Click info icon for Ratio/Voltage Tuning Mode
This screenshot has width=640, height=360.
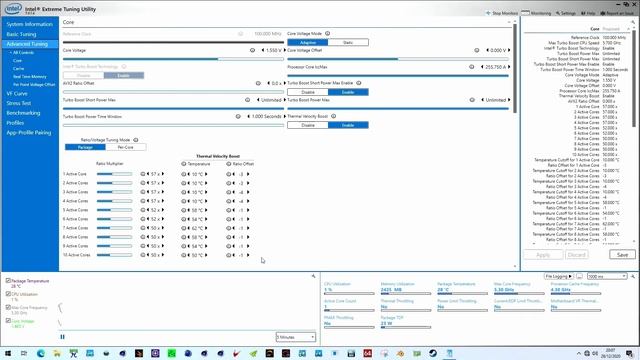[136, 140]
